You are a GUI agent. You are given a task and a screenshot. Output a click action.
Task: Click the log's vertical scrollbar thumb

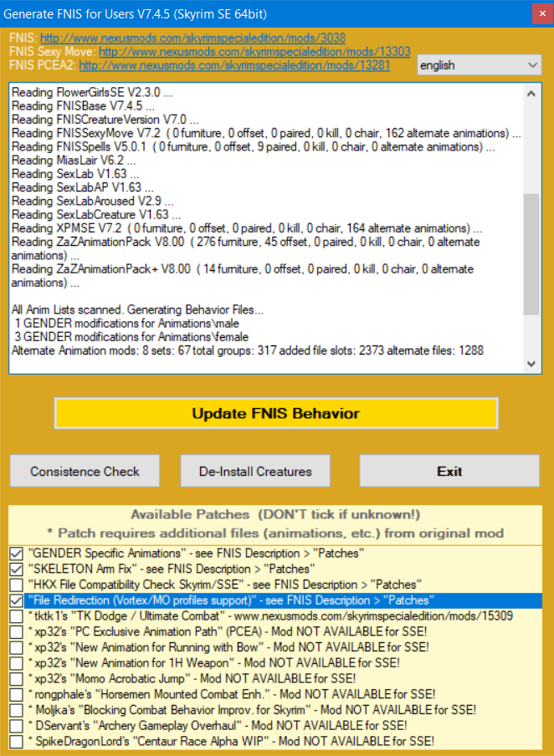point(531,254)
